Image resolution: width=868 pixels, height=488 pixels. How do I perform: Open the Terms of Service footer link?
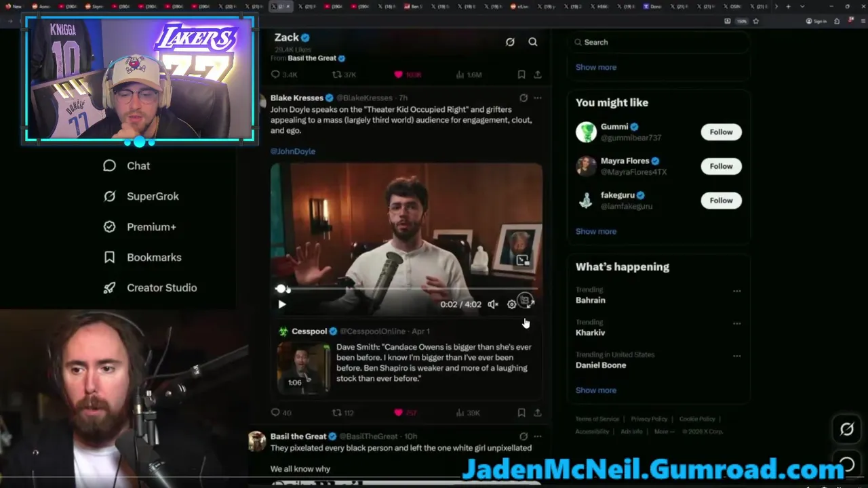597,419
